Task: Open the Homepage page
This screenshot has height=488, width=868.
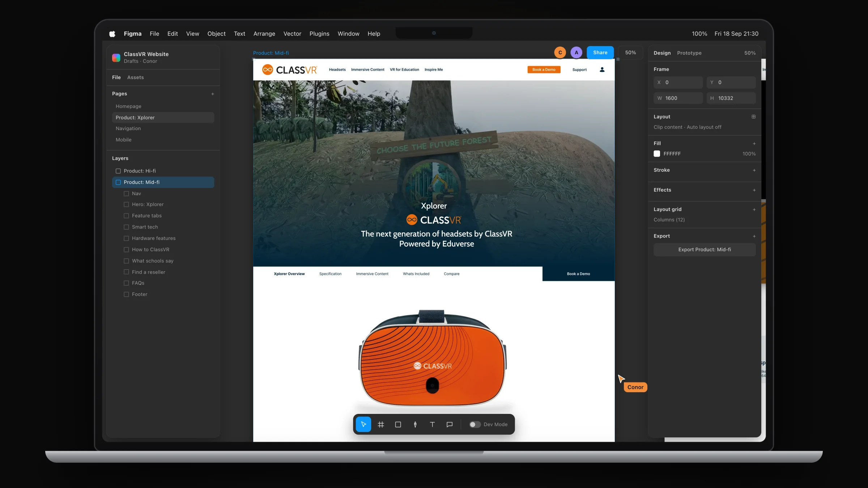Action: (163, 106)
